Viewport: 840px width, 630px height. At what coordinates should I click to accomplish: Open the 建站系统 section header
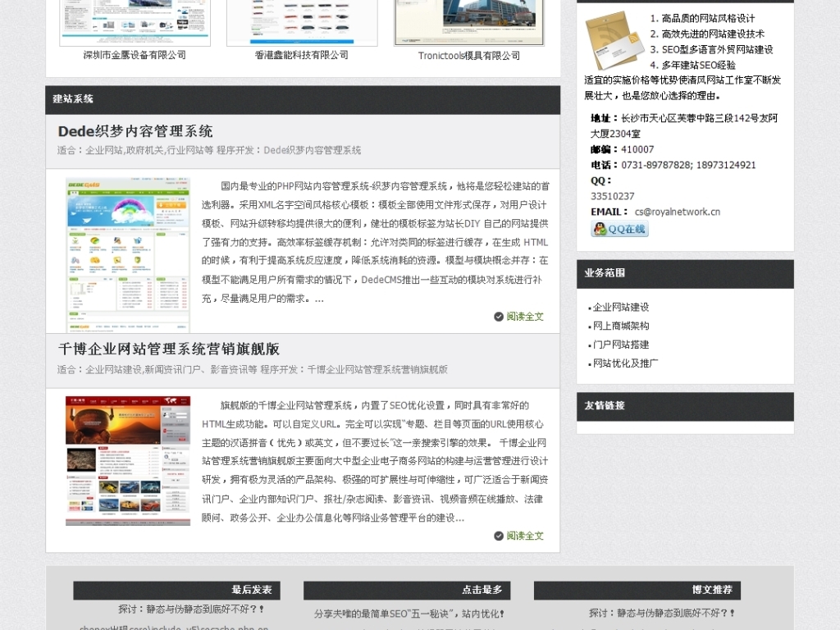coord(71,99)
